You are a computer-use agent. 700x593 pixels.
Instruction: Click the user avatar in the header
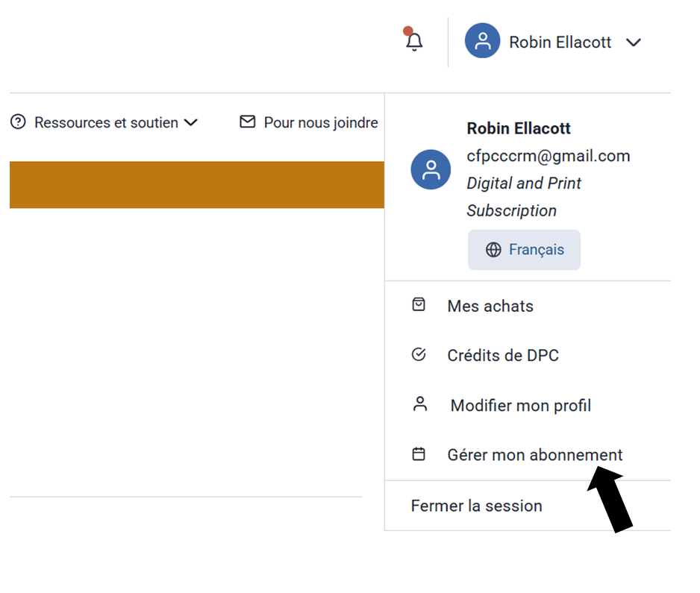tap(482, 41)
